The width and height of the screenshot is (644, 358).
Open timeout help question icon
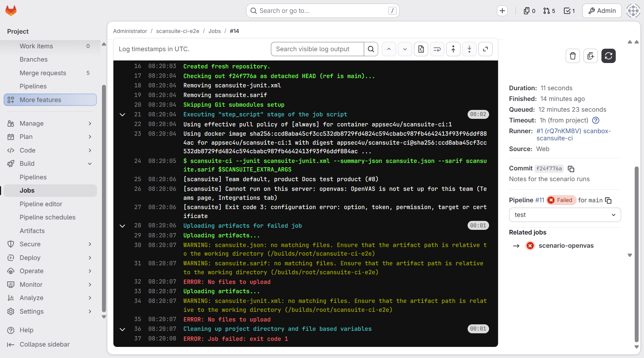point(596,120)
